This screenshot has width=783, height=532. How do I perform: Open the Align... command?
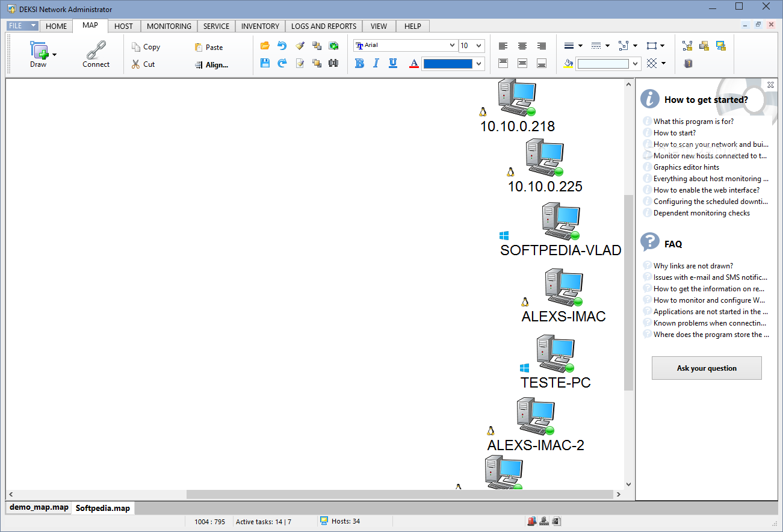(x=212, y=65)
